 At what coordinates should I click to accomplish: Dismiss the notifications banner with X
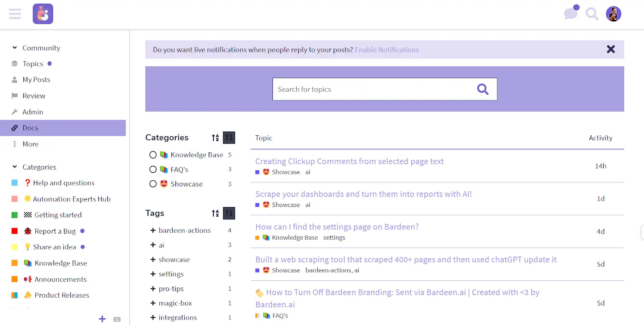[611, 49]
